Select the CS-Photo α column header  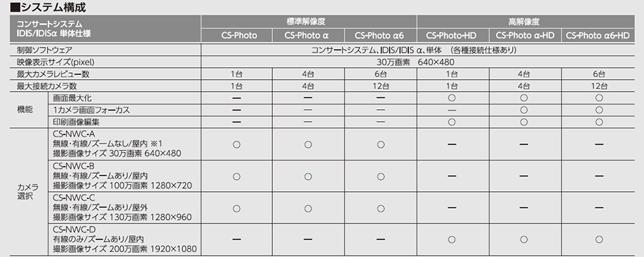coord(308,35)
